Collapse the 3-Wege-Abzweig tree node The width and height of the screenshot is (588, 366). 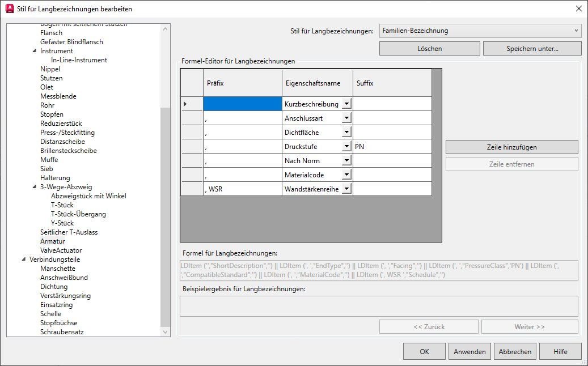click(35, 186)
